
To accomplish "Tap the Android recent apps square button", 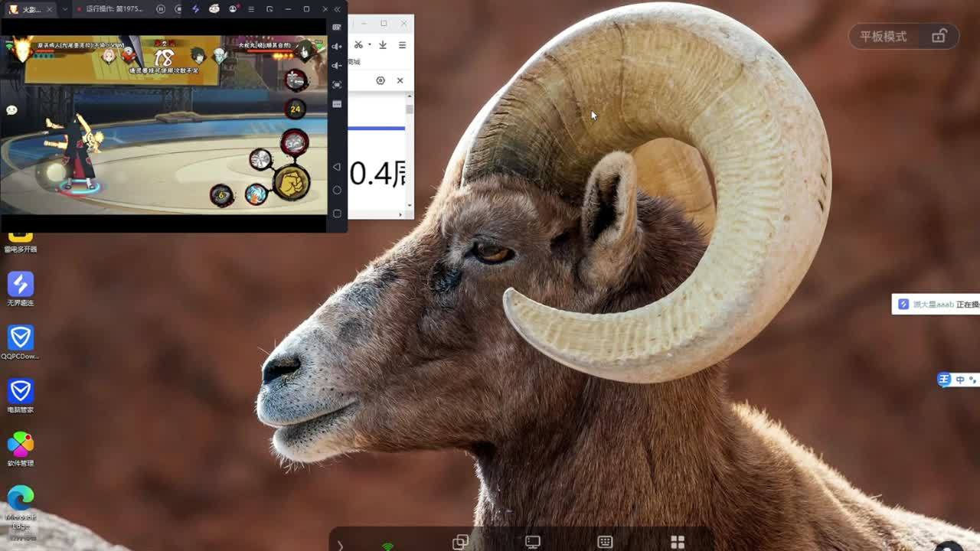I will coord(337,214).
